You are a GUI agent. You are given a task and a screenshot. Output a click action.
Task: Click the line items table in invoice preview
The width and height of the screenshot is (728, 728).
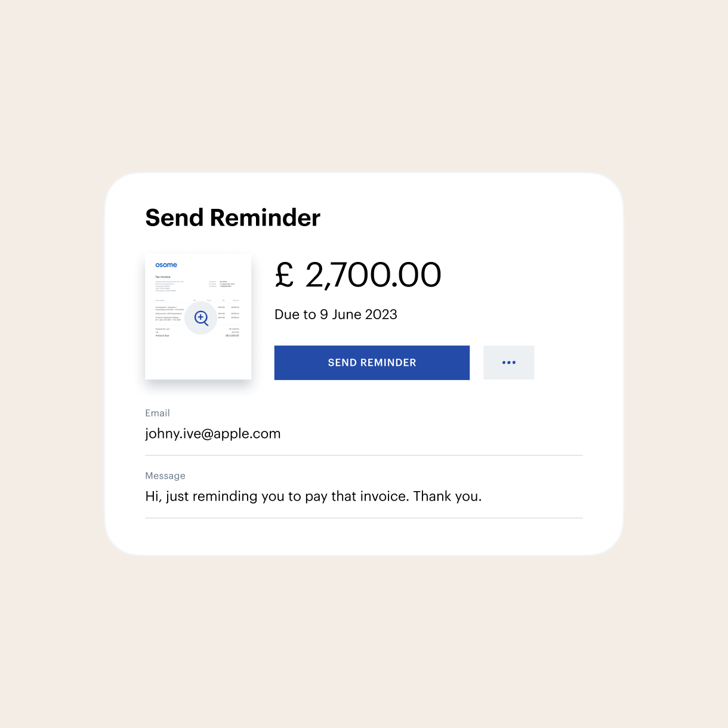pyautogui.click(x=197, y=310)
